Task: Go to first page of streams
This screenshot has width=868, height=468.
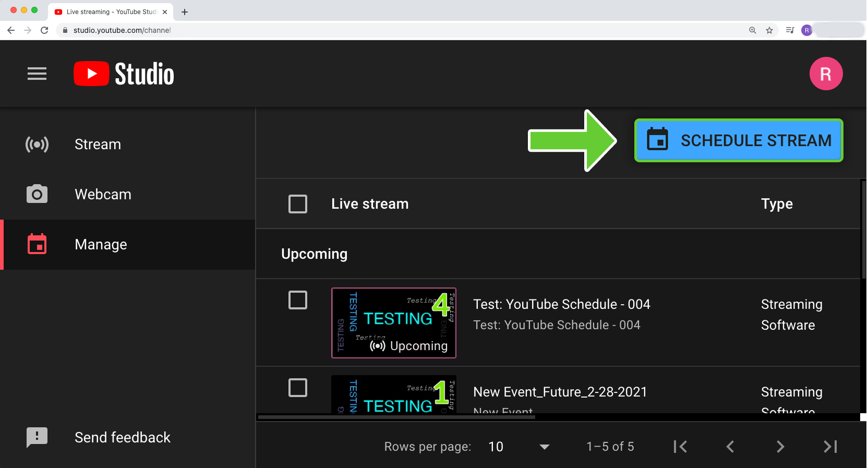Action: coord(680,447)
